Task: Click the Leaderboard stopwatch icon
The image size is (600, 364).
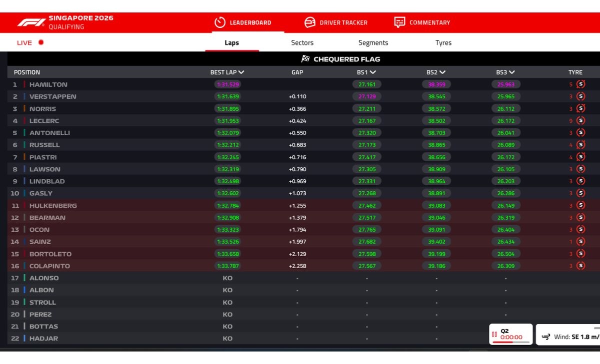Action: tap(220, 22)
